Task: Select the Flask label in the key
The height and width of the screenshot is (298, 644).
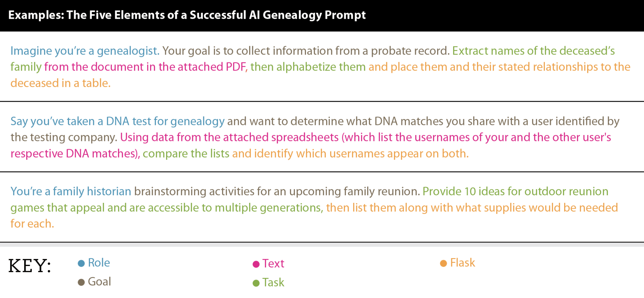Action: [x=462, y=263]
